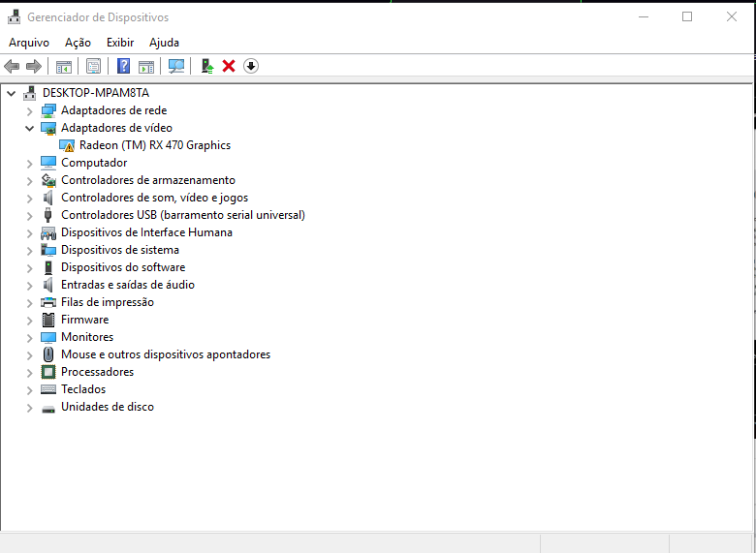The height and width of the screenshot is (553, 756).
Task: Select Controladores USB (barramento serial universal)
Action: tap(183, 215)
